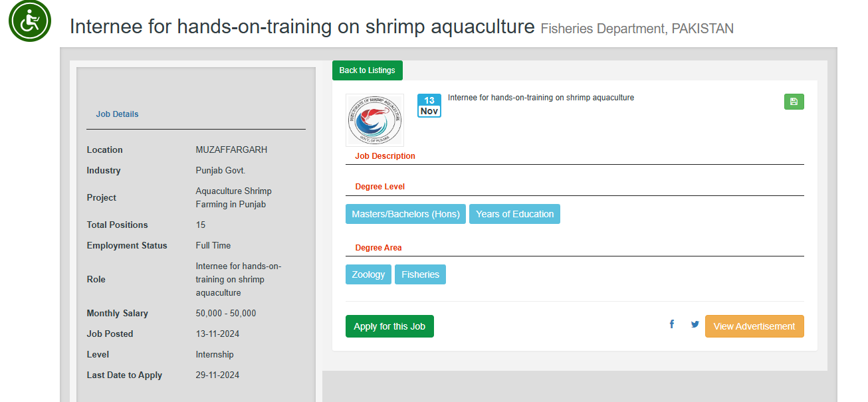The image size is (868, 402).
Task: Click the Degree Level section heading
Action: tap(380, 187)
